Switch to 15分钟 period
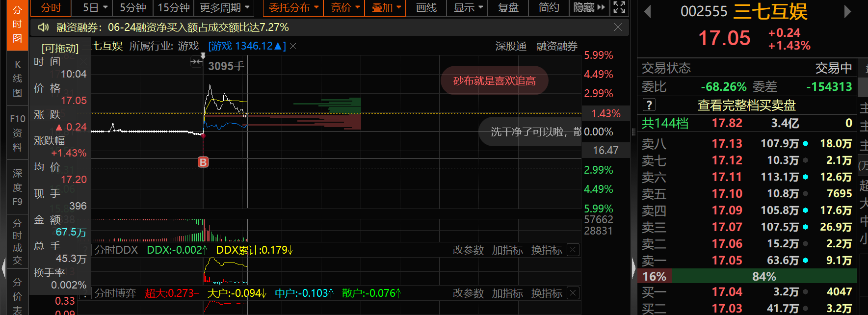868x315 pixels. coord(174,8)
